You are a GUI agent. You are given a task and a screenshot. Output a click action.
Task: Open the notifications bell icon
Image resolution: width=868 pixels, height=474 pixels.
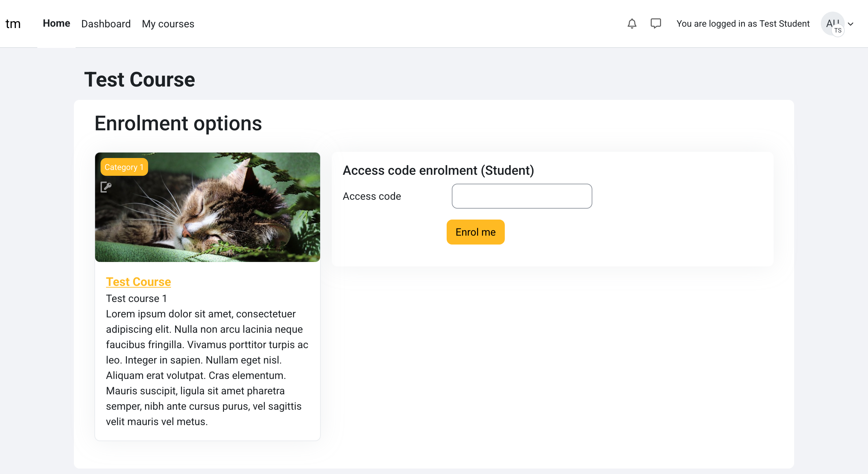pyautogui.click(x=632, y=24)
